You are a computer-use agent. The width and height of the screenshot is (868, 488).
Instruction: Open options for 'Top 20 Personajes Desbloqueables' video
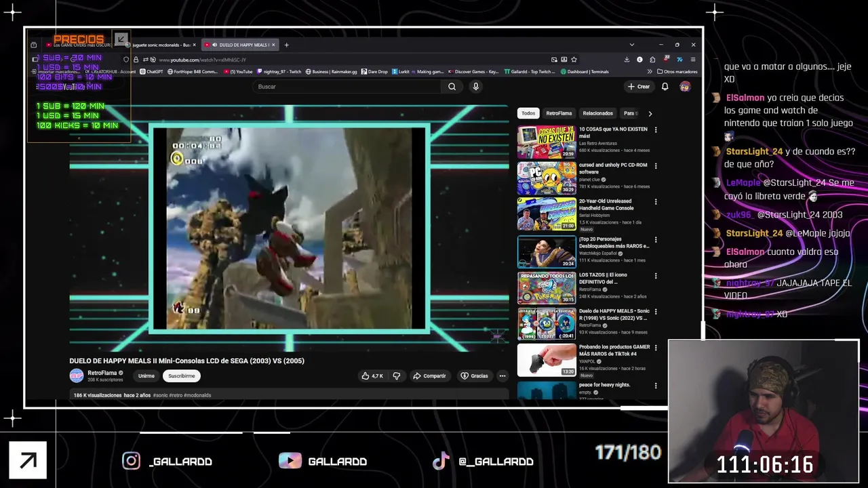(655, 239)
